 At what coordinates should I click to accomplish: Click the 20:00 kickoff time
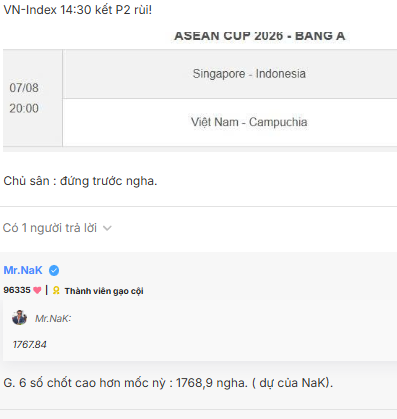24,109
